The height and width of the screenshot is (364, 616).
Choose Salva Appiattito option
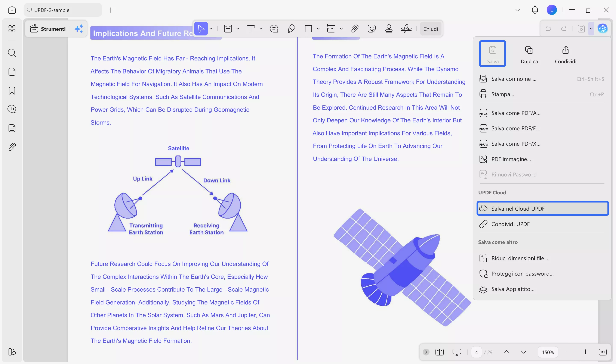click(x=542, y=289)
